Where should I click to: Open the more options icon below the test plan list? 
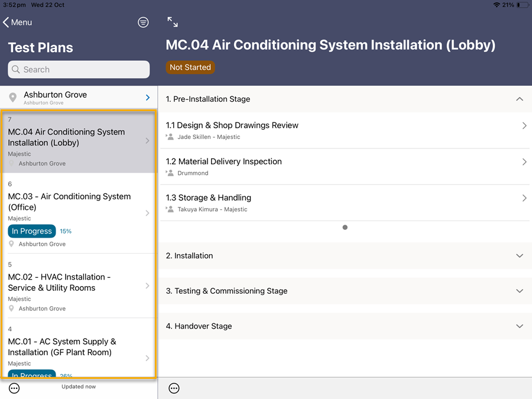pyautogui.click(x=15, y=388)
